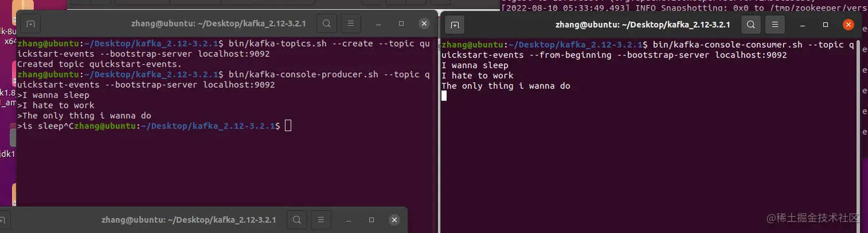Screen dimensions: 868x233
Task: Click the kafka-console-producer.sh command line
Action: pos(224,80)
